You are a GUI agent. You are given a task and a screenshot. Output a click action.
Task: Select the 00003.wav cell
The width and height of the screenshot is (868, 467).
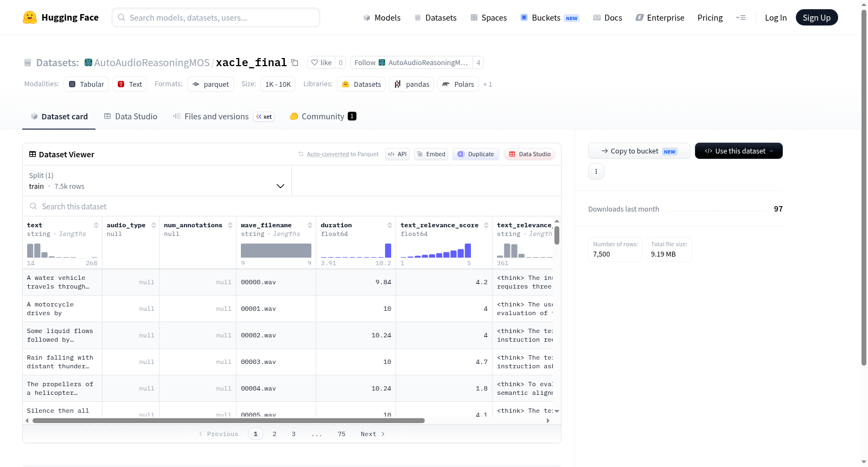(276, 362)
